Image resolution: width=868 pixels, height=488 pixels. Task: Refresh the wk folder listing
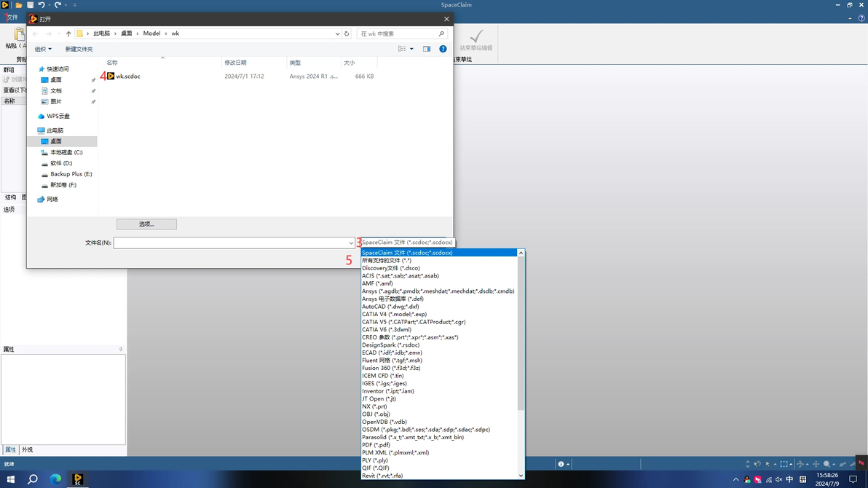pos(347,34)
